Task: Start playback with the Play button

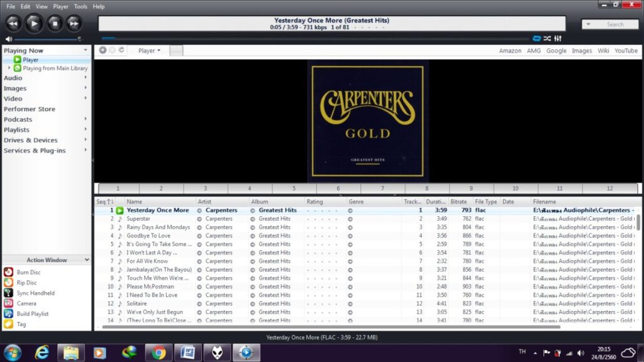Action: [34, 23]
